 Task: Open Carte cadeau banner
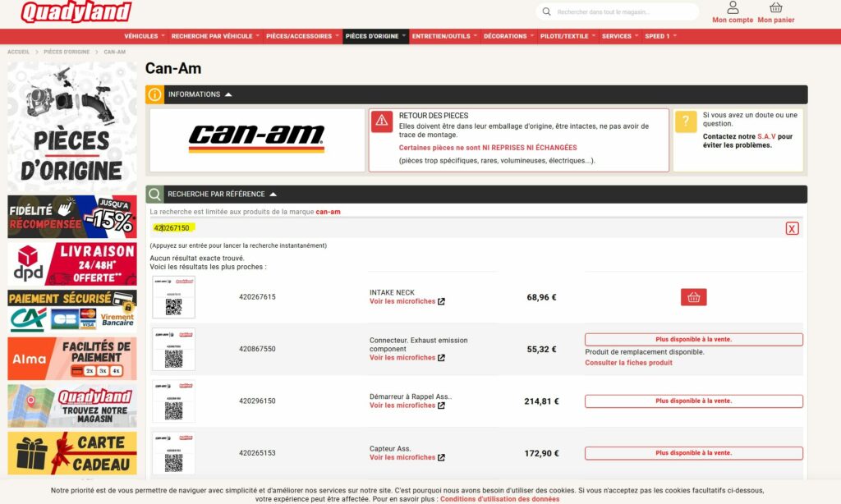click(x=72, y=453)
